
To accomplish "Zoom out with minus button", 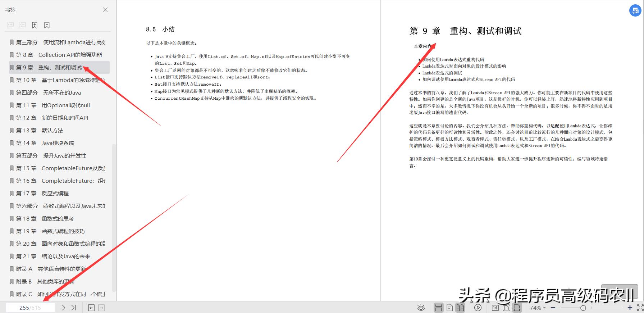I will click(x=553, y=308).
